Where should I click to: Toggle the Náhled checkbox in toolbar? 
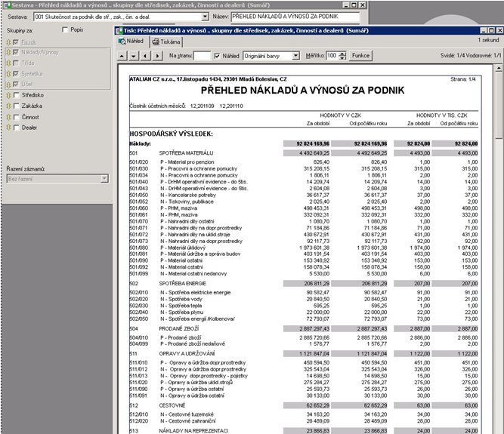pos(218,56)
